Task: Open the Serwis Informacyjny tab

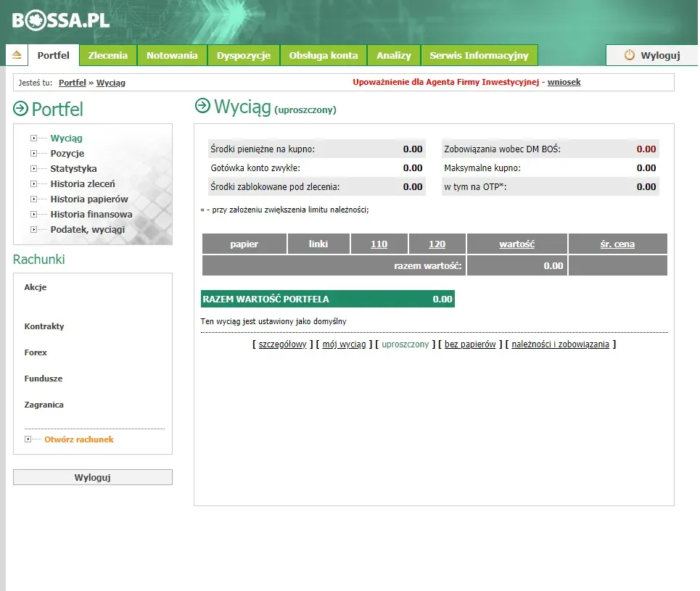Action: [479, 55]
